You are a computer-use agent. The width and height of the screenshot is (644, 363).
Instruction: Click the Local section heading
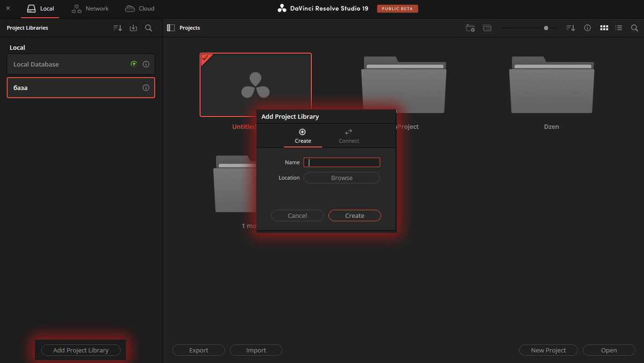[17, 48]
